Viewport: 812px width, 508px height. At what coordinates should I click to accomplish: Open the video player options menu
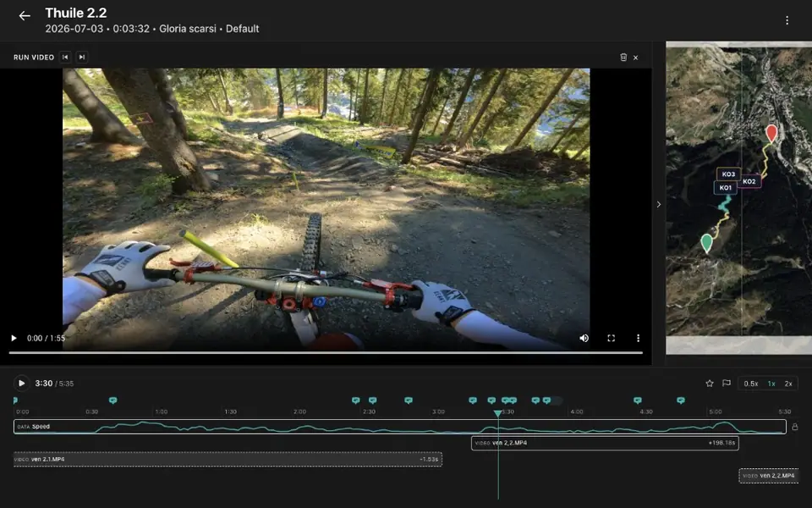pyautogui.click(x=638, y=338)
